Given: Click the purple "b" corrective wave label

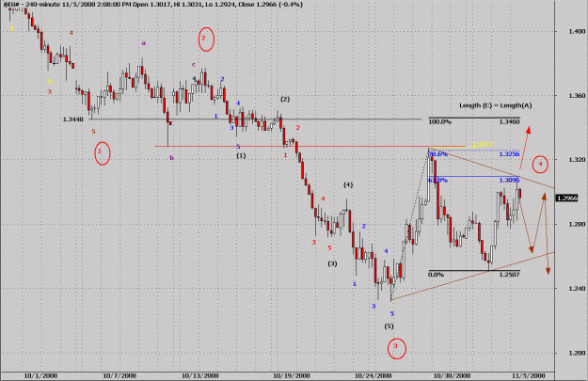Looking at the screenshot, I should click(x=172, y=158).
